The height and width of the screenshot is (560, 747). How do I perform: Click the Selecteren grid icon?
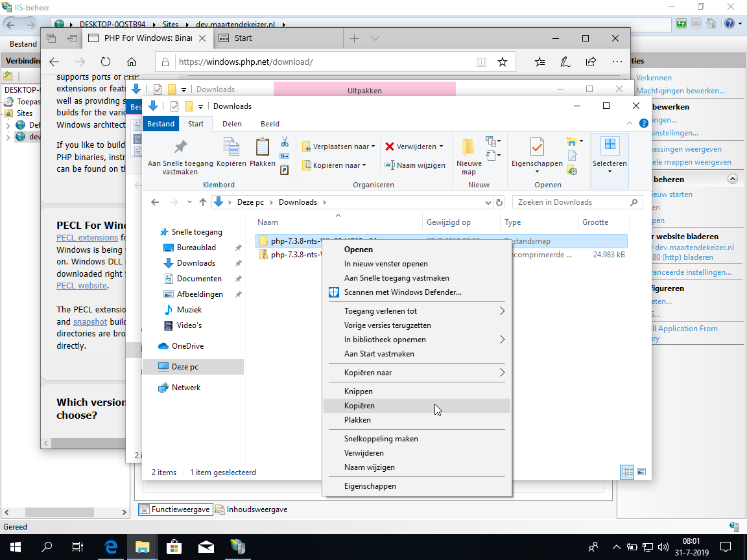click(610, 144)
